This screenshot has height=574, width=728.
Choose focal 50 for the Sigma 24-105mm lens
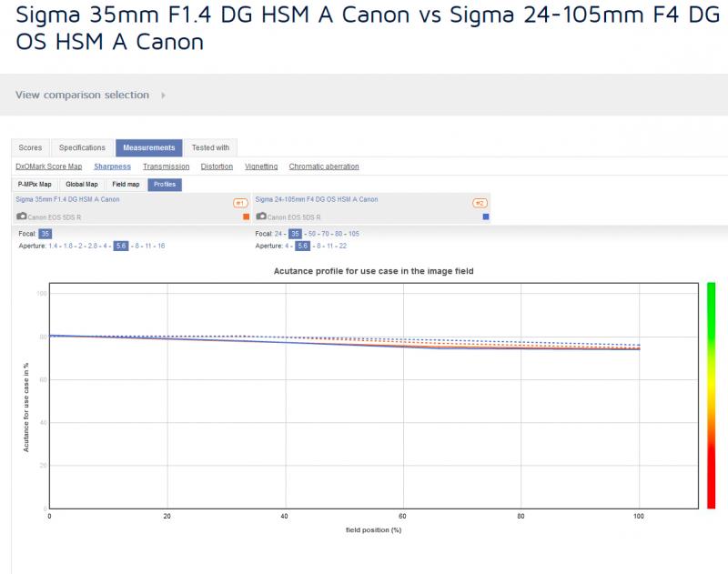312,234
